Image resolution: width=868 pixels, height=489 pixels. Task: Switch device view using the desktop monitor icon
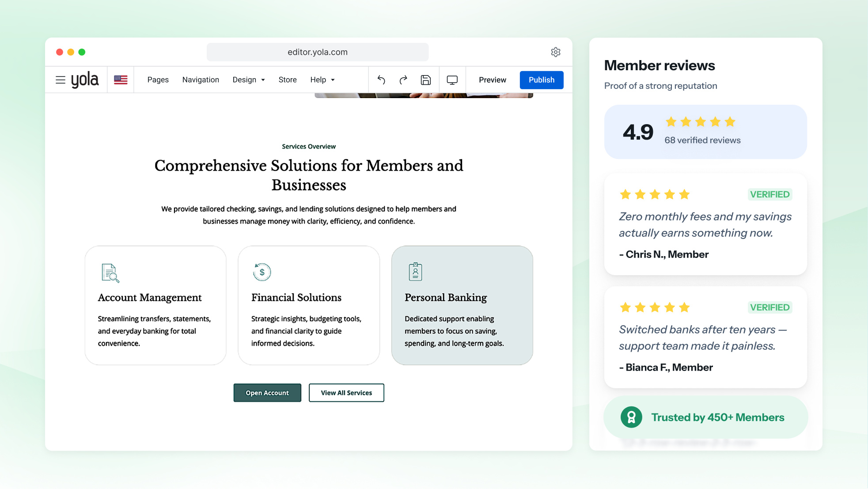452,80
